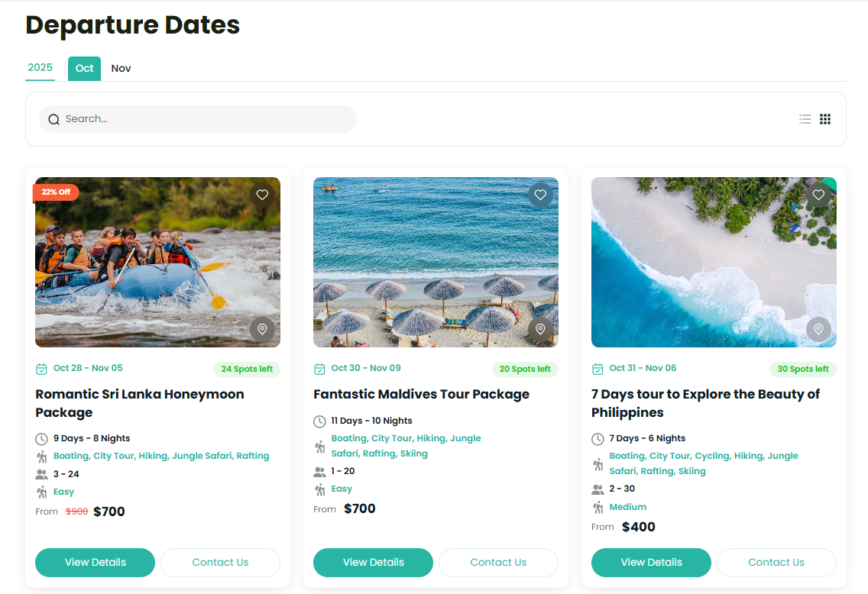
Task: Click the search magnifier icon
Action: point(53,119)
